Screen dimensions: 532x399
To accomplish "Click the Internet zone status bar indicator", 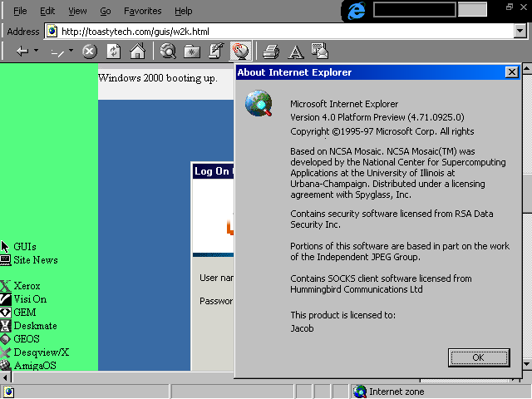I will pos(388,392).
